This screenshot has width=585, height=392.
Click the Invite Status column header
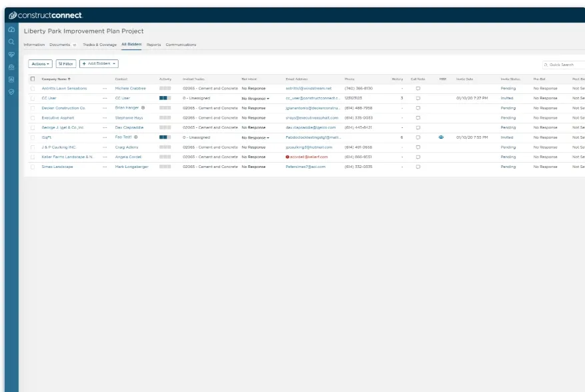pyautogui.click(x=510, y=79)
